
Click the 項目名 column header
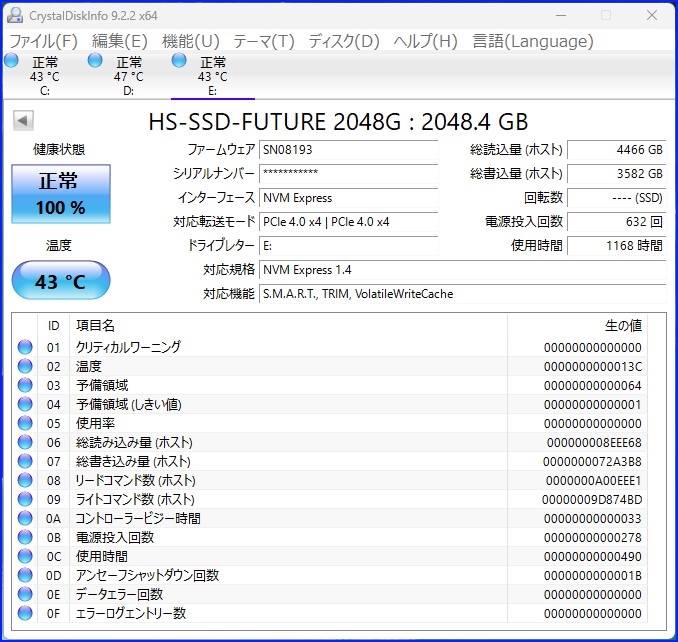[x=96, y=326]
